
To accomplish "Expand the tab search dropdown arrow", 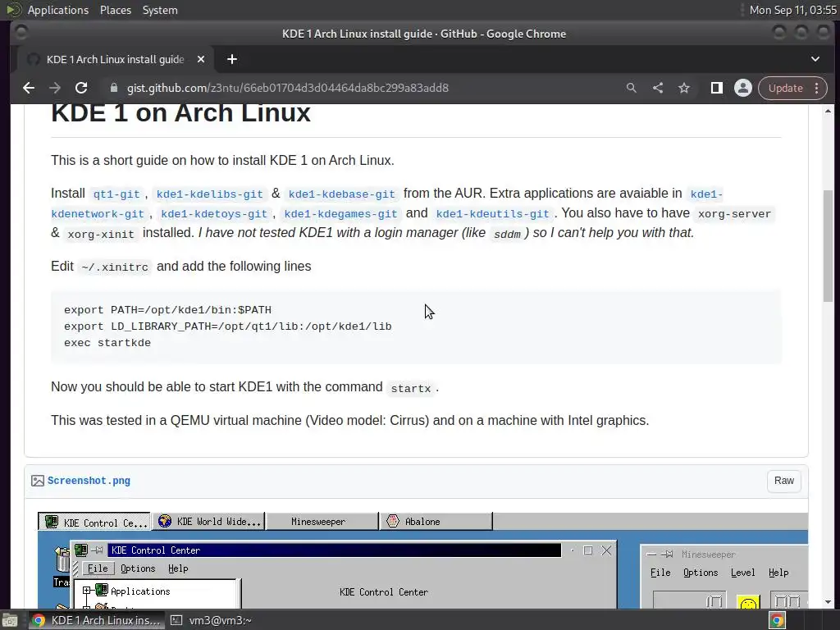I will click(815, 59).
